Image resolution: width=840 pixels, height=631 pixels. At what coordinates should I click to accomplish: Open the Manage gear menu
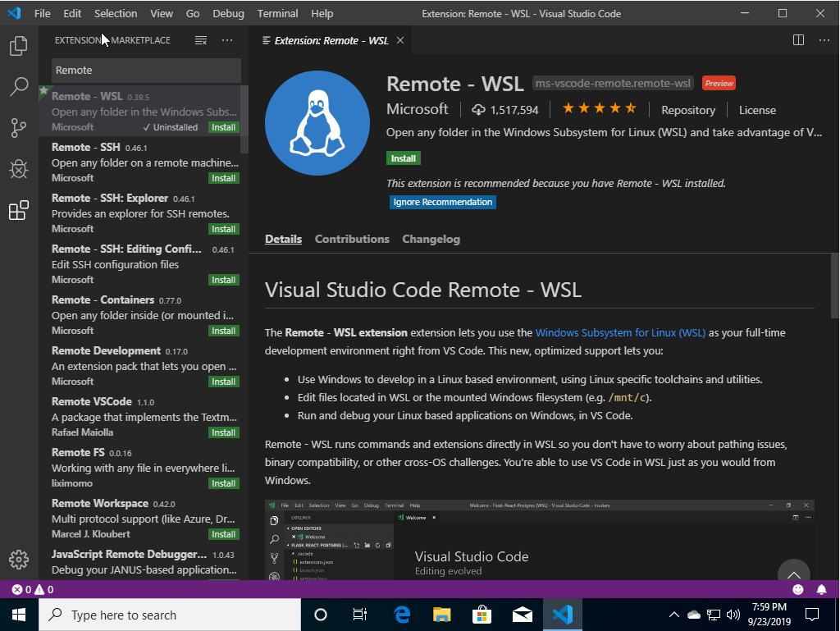coord(18,559)
